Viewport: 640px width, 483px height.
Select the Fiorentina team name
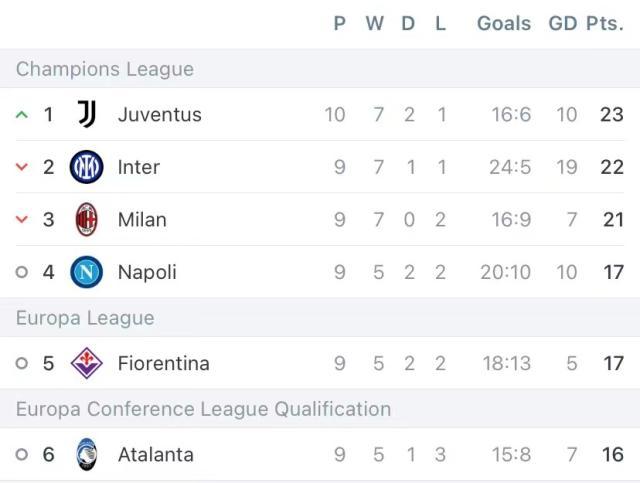click(x=164, y=363)
